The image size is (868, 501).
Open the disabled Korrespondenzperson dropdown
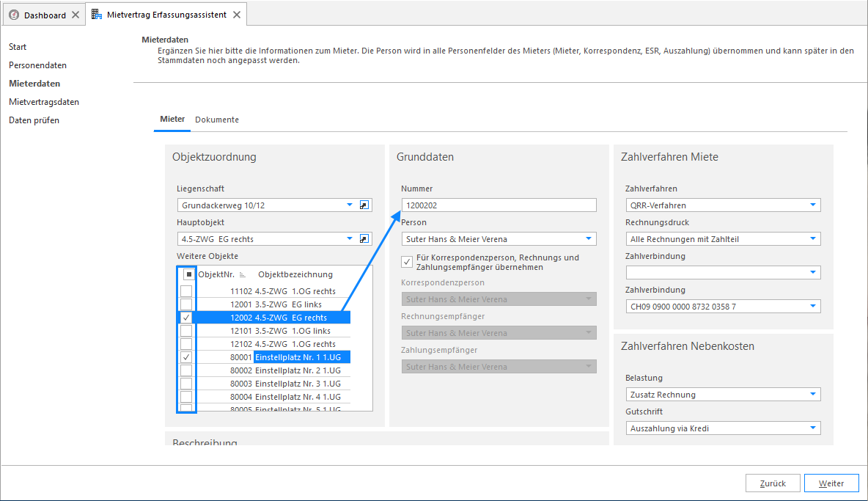[x=589, y=299]
